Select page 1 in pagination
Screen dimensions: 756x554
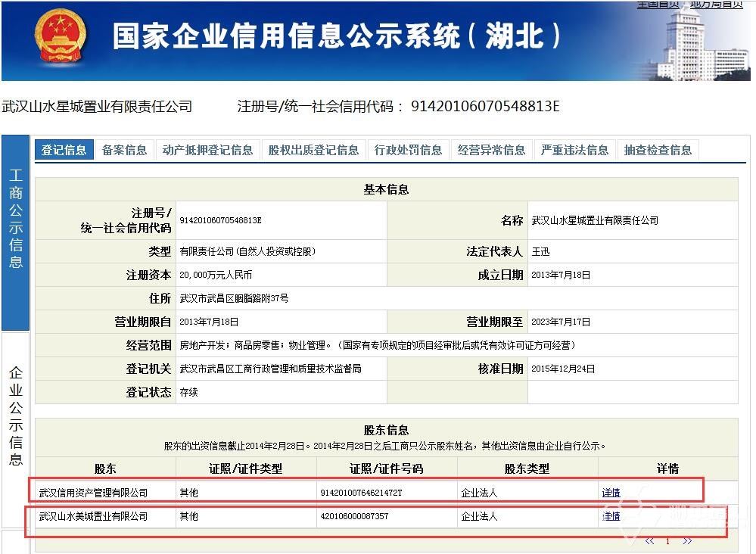(667, 541)
